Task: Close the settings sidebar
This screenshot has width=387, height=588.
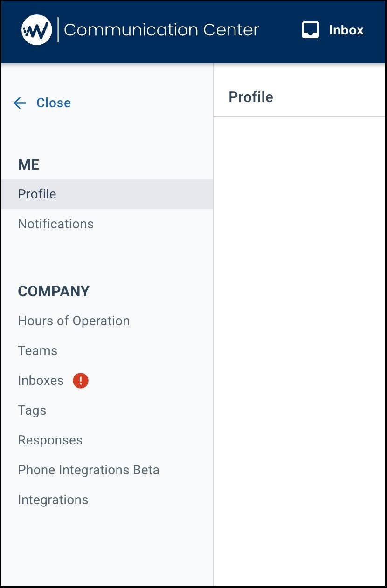Action: coord(54,103)
